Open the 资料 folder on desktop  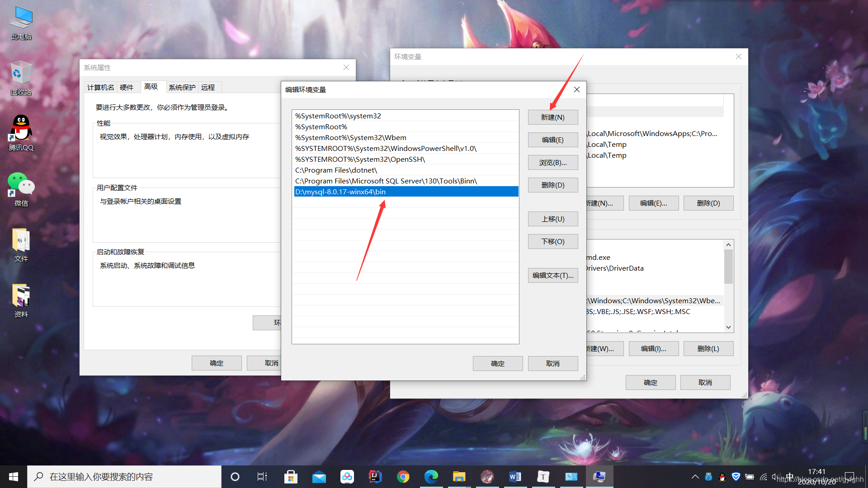point(21,301)
